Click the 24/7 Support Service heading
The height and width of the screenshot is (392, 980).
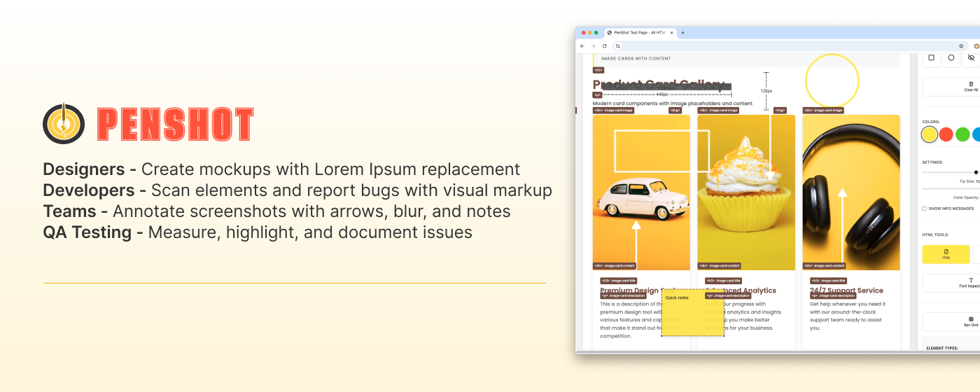(x=846, y=290)
